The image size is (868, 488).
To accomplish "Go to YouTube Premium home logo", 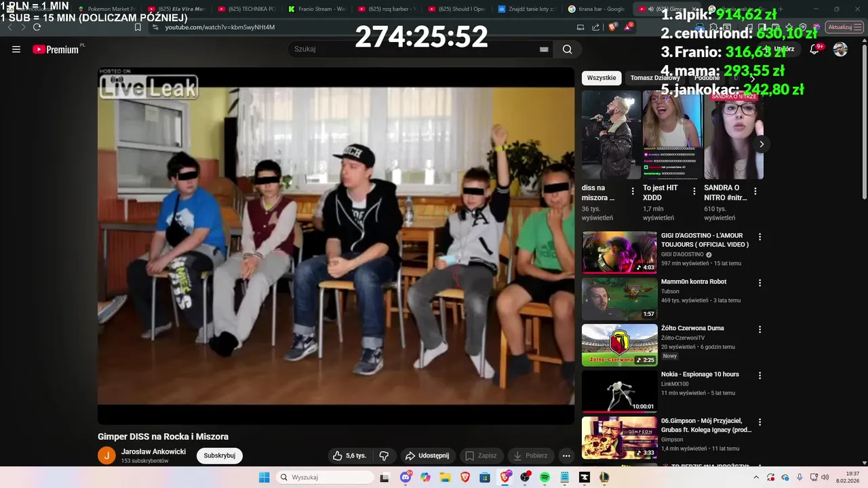I will pos(56,49).
